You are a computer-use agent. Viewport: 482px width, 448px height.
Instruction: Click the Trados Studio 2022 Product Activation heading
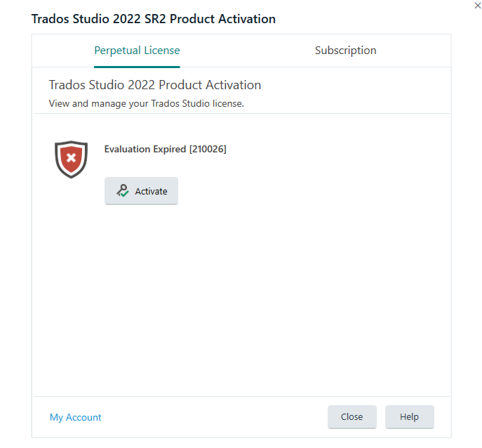coord(155,85)
